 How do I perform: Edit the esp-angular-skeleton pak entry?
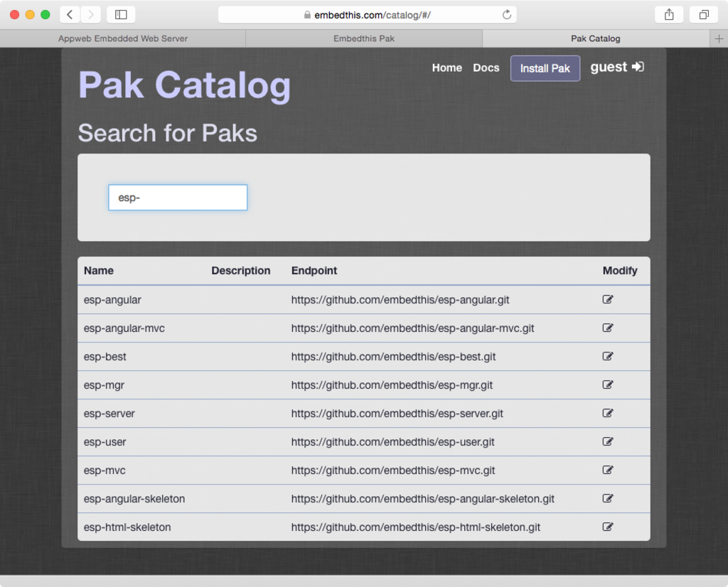tap(608, 498)
